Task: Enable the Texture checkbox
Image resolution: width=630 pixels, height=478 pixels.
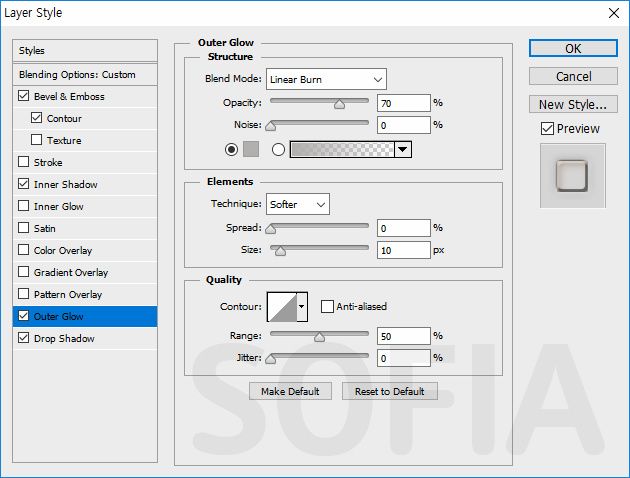Action: tap(36, 140)
